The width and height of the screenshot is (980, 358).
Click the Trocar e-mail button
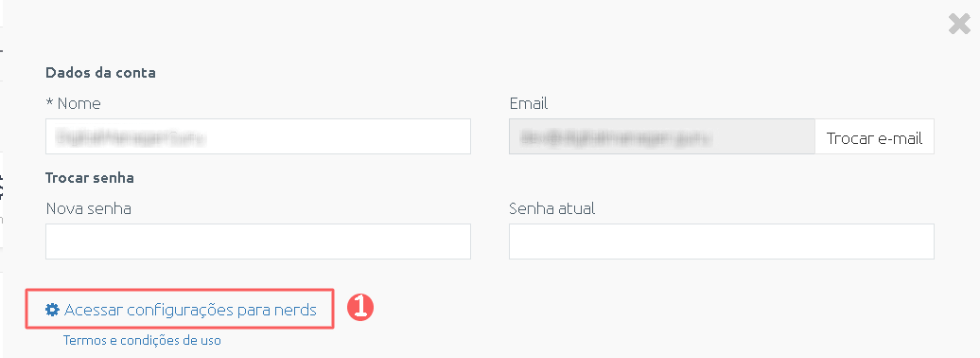tap(874, 136)
